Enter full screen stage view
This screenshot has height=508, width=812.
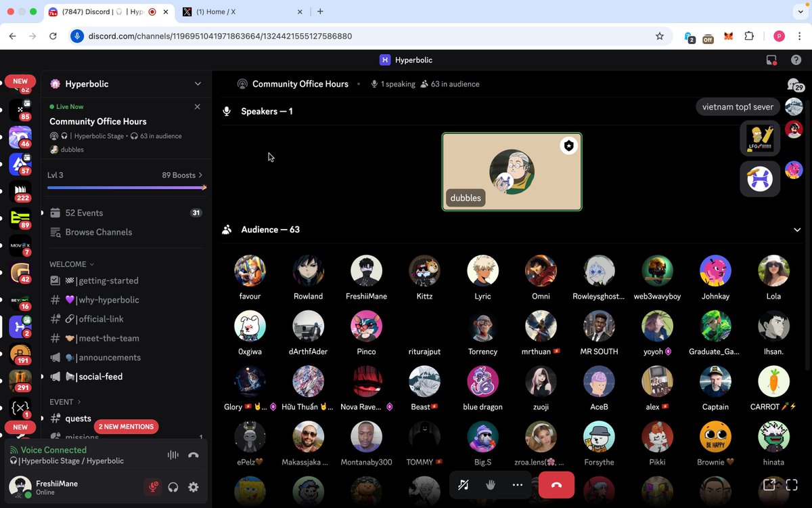point(793,484)
